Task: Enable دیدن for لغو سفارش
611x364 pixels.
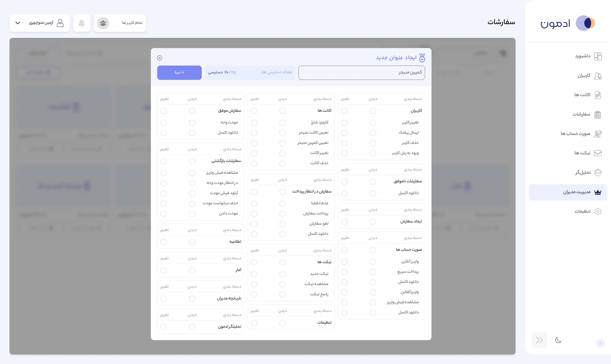Action: coord(282,224)
